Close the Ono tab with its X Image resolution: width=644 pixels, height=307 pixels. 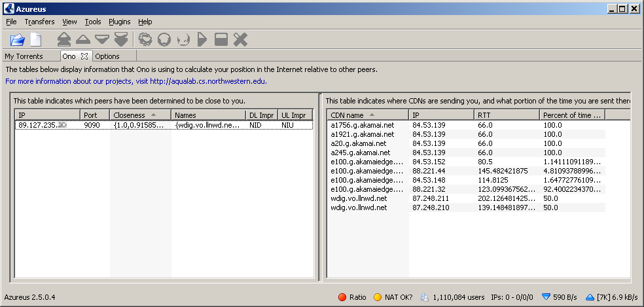[84, 56]
